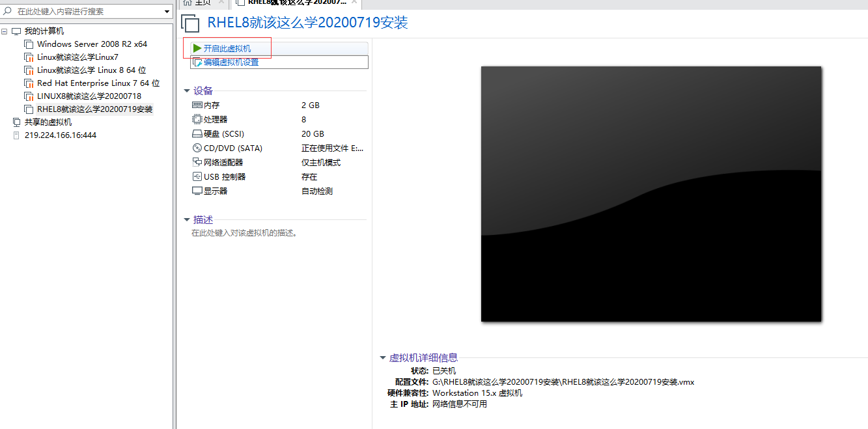
Task: Open memory settings showing 2 GB
Action: [x=311, y=105]
